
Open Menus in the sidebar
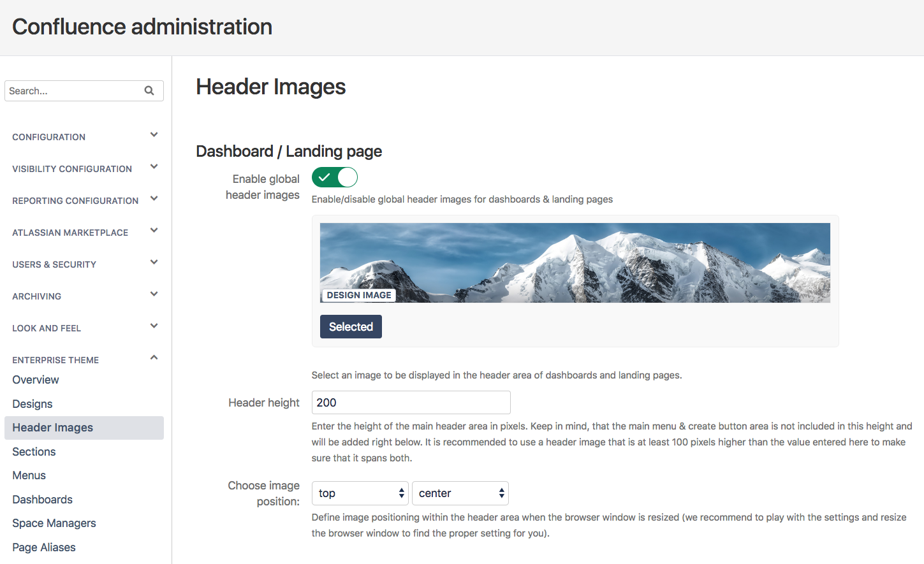click(29, 475)
